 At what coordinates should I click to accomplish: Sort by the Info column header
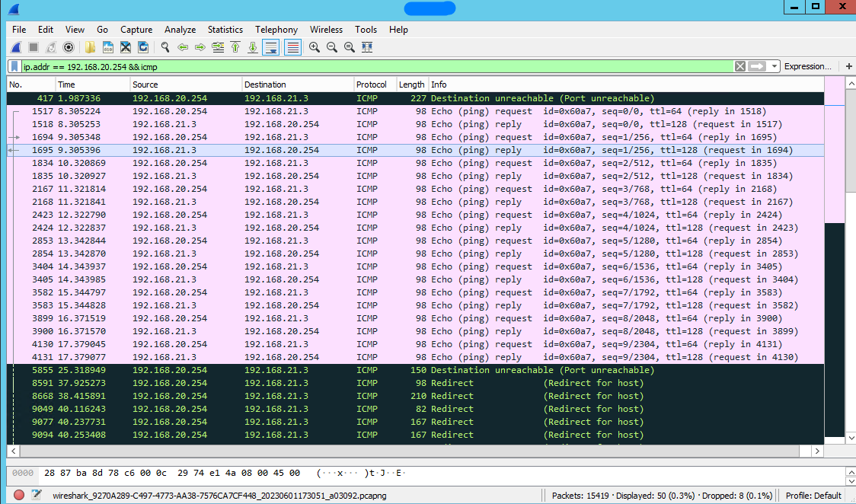click(x=626, y=85)
